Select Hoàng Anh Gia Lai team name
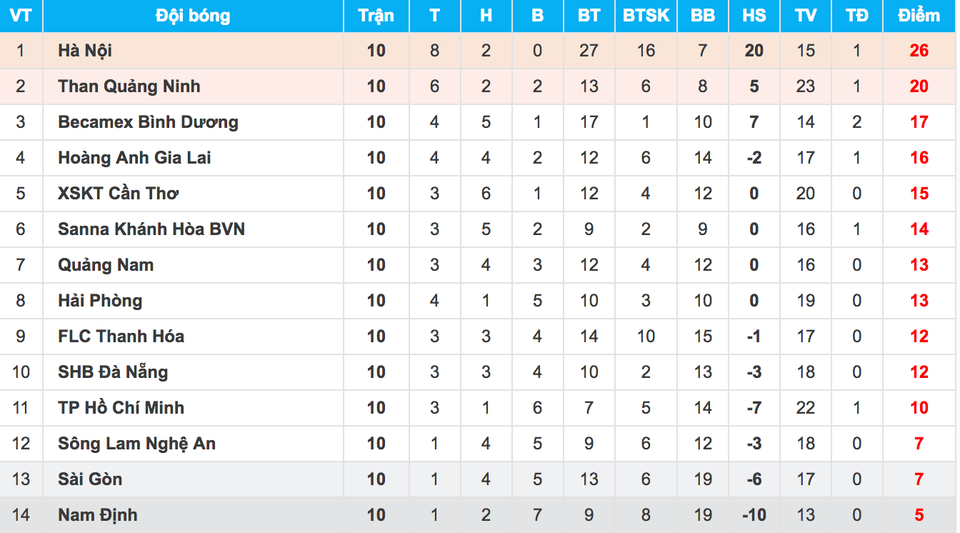This screenshot has width=960, height=533. point(135,158)
